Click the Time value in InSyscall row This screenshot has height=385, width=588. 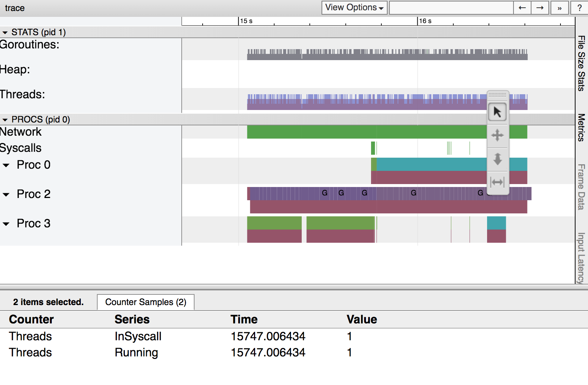(x=268, y=336)
